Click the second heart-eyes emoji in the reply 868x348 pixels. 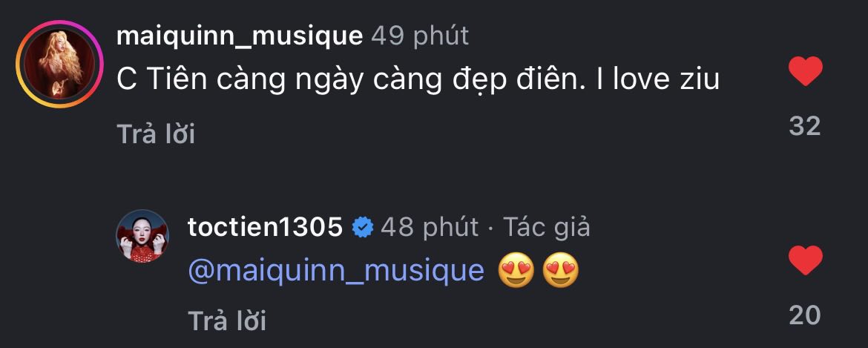pyautogui.click(x=561, y=272)
